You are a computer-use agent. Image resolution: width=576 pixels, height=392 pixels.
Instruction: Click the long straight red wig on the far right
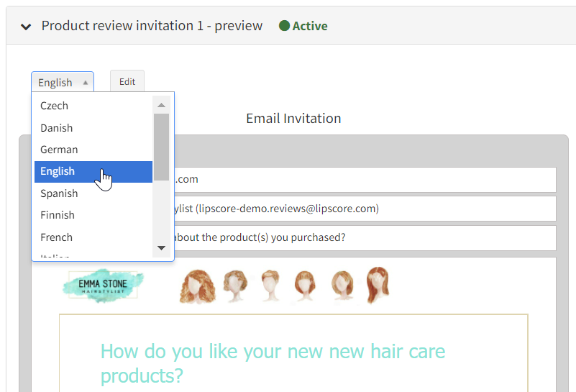378,285
